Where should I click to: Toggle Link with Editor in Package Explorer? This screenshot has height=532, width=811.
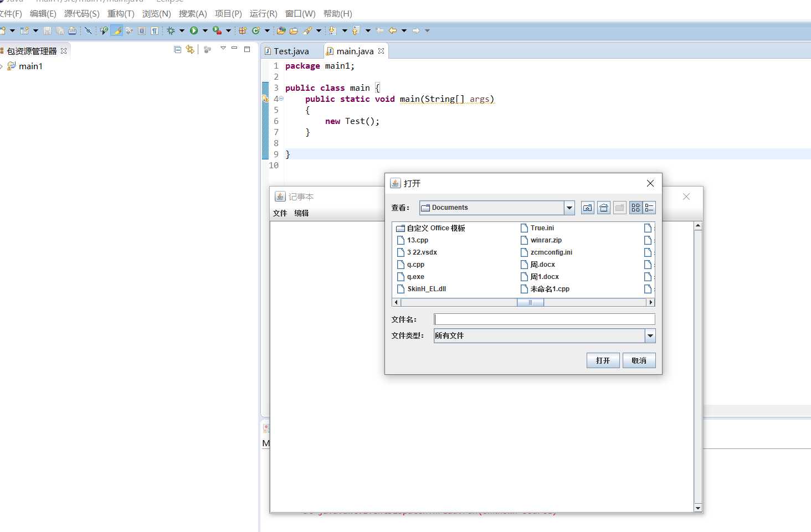click(190, 49)
